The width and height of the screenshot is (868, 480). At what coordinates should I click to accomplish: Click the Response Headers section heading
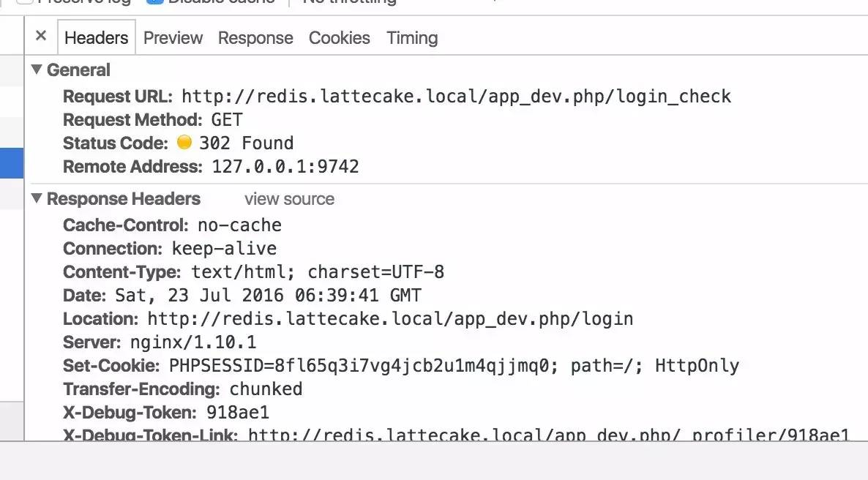pyautogui.click(x=124, y=199)
